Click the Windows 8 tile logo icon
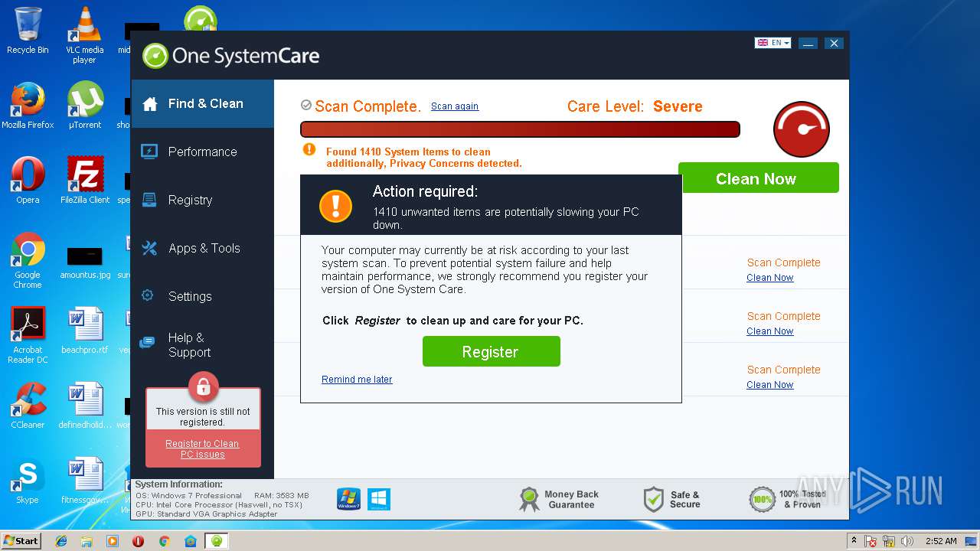This screenshot has height=551, width=980. coord(379,499)
